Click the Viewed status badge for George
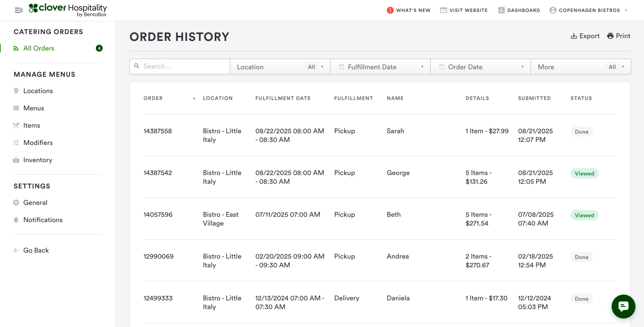 [584, 174]
